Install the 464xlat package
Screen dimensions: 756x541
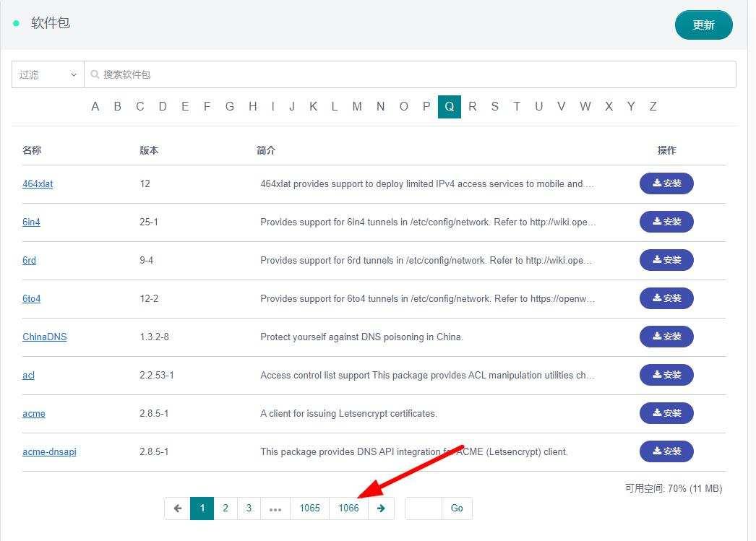coord(666,183)
